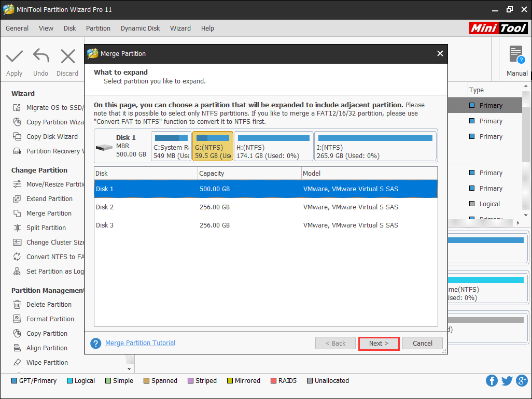
Task: Select the Split Partition tool
Action: pos(46,227)
